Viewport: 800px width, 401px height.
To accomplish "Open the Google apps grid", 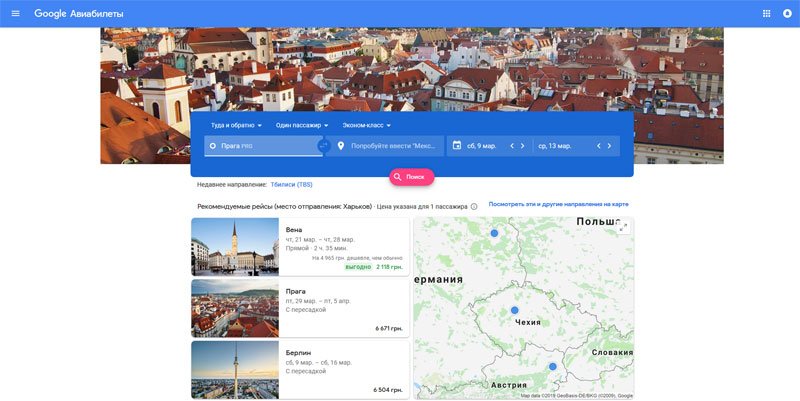I will coord(767,14).
